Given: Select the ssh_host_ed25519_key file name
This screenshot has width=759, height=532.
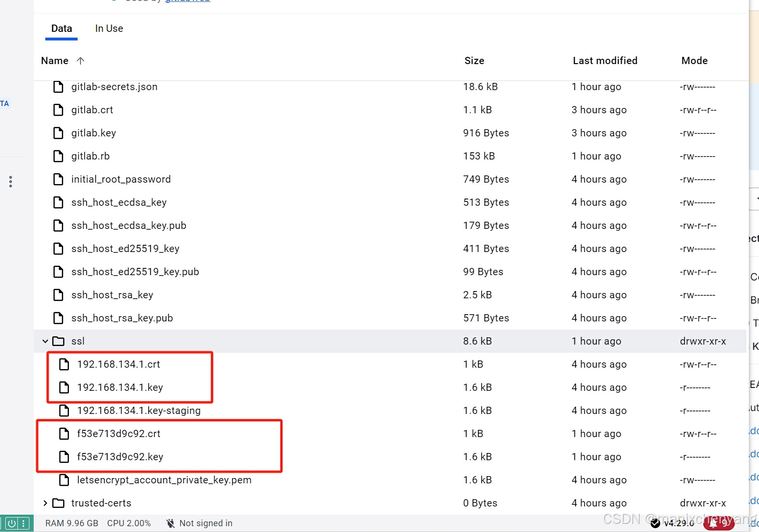Looking at the screenshot, I should pyautogui.click(x=125, y=249).
